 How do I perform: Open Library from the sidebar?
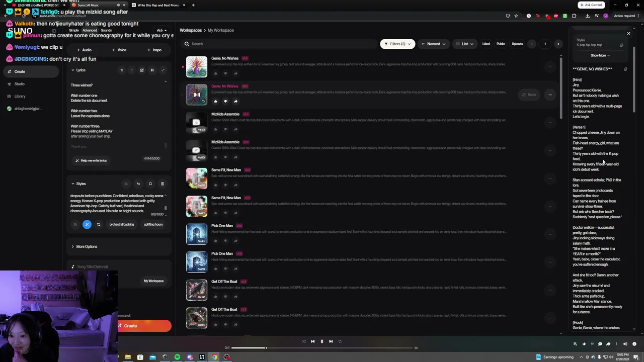tap(20, 96)
